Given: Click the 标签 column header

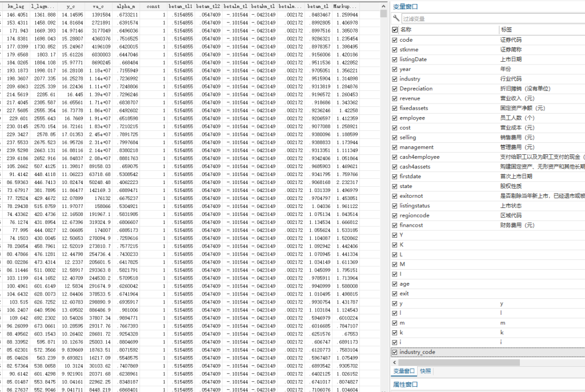Looking at the screenshot, I should click(x=506, y=30).
